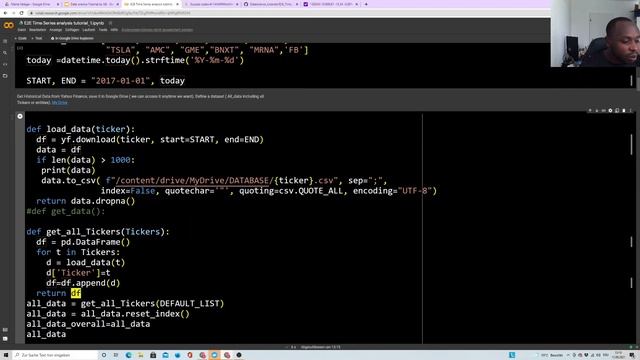Open the terminal icon in lower sidebar
This screenshot has height=360, width=640.
5,338
